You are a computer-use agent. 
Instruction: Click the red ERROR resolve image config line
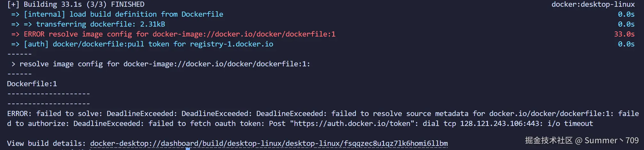click(x=179, y=34)
